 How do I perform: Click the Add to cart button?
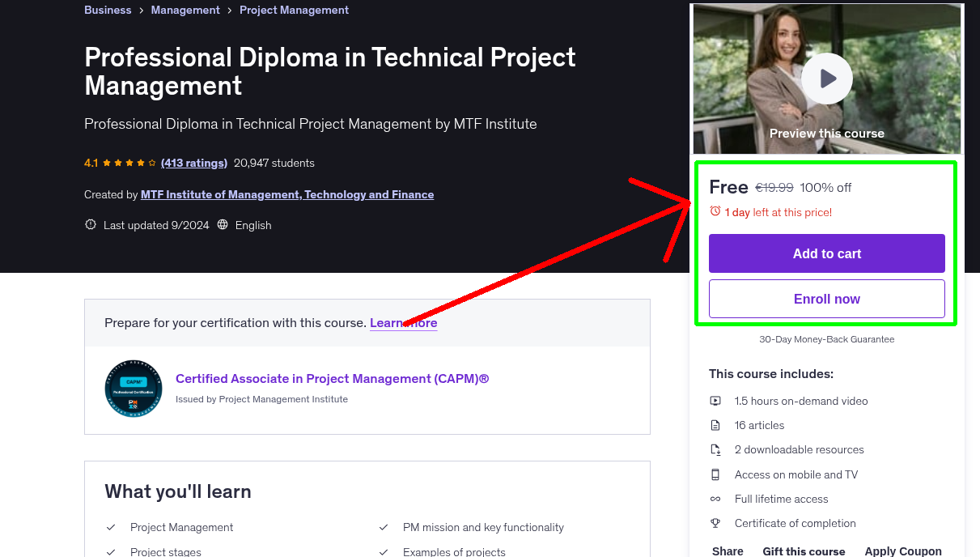[827, 253]
